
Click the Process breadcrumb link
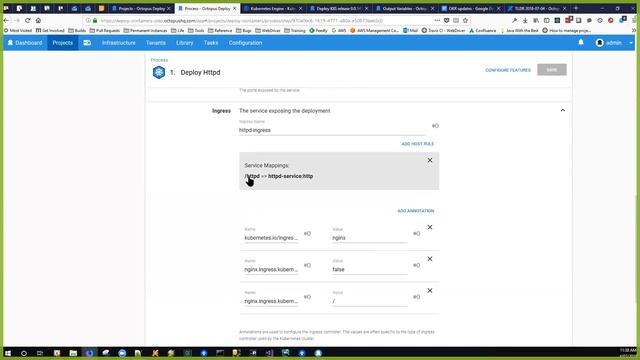[159, 60]
